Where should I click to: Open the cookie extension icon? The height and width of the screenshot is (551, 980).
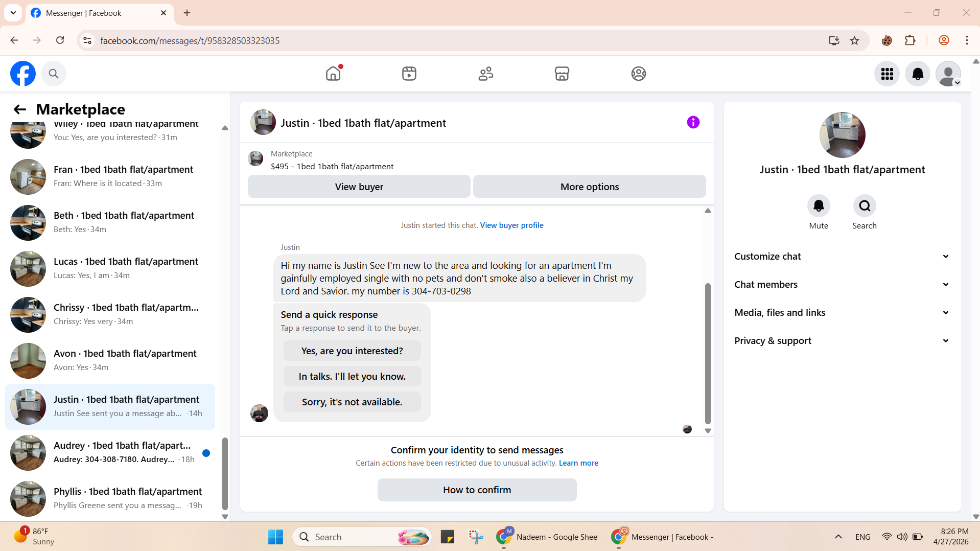pyautogui.click(x=887, y=40)
